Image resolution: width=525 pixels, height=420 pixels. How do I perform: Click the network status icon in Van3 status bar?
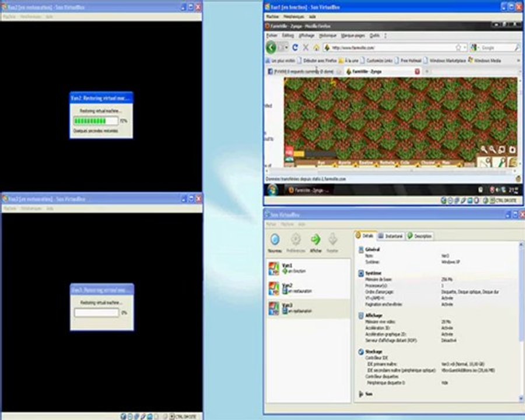[136, 416]
